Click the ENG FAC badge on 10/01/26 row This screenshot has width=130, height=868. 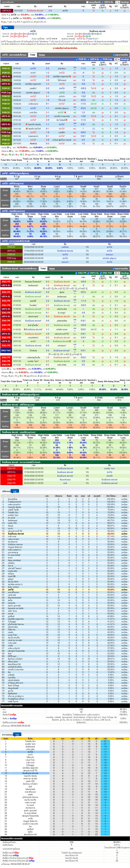(x=6, y=350)
